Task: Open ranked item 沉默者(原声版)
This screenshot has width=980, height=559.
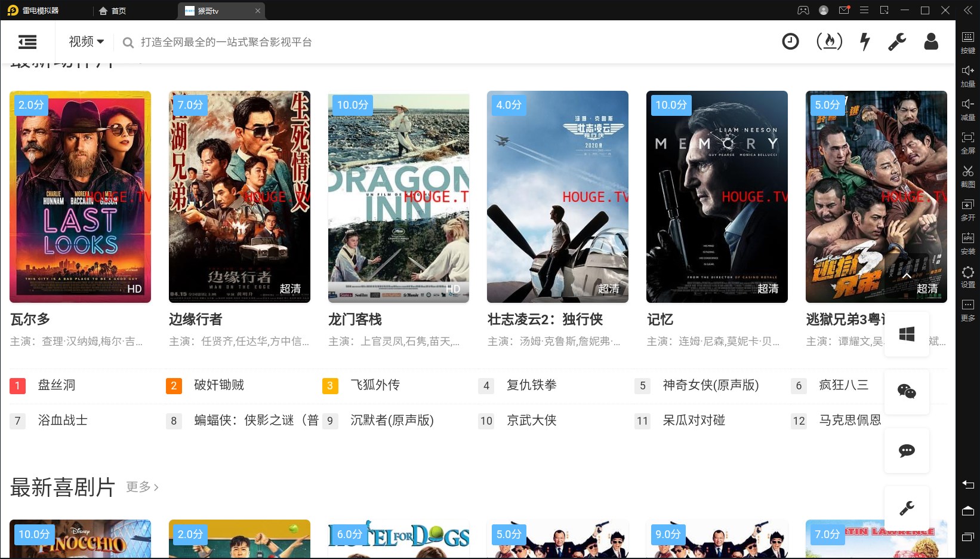Action: click(392, 420)
